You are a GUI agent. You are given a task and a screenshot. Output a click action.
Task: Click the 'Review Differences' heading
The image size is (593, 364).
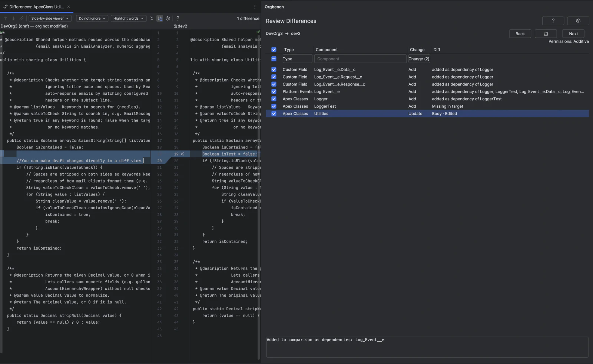[x=291, y=21]
